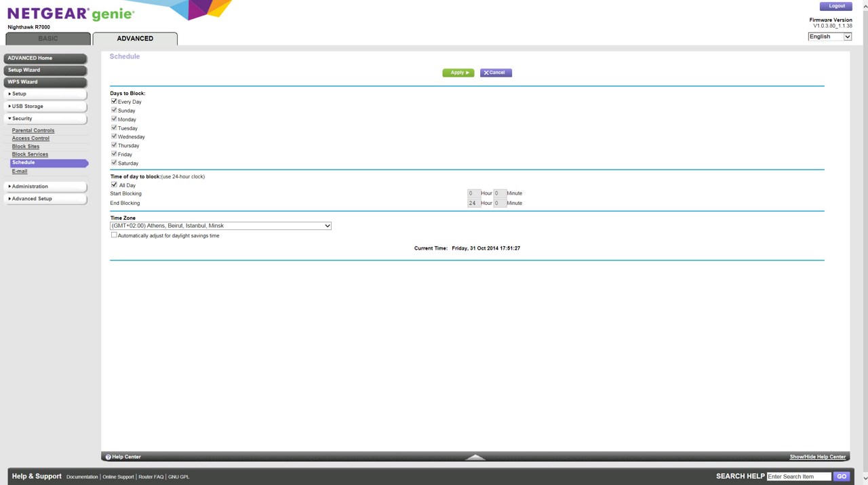This screenshot has width=868, height=485.
Task: Click the Help Center question mark icon
Action: pos(108,457)
